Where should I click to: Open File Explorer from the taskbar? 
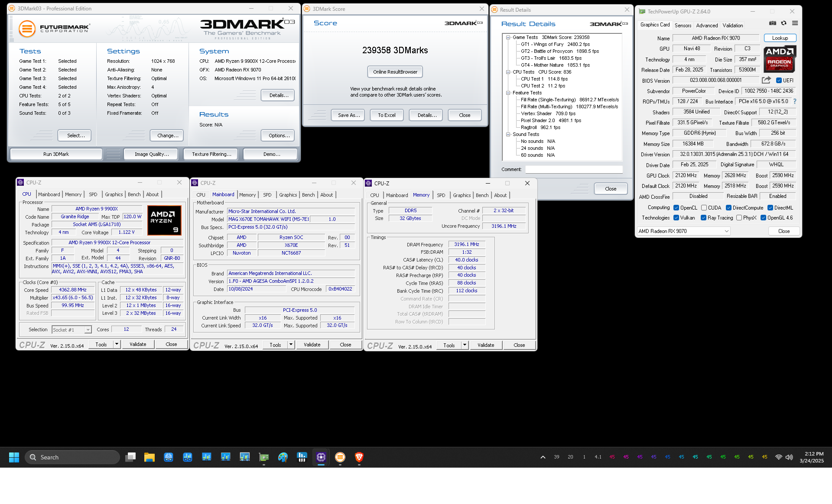(149, 457)
